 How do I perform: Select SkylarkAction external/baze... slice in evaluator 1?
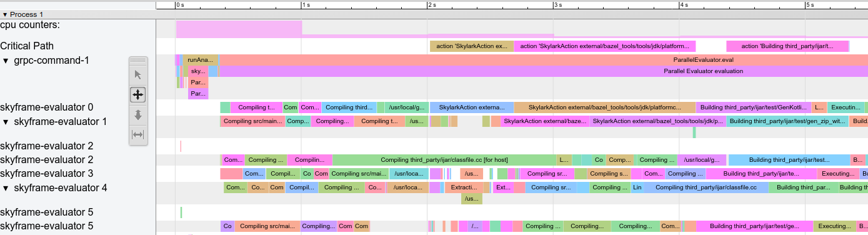click(x=545, y=121)
